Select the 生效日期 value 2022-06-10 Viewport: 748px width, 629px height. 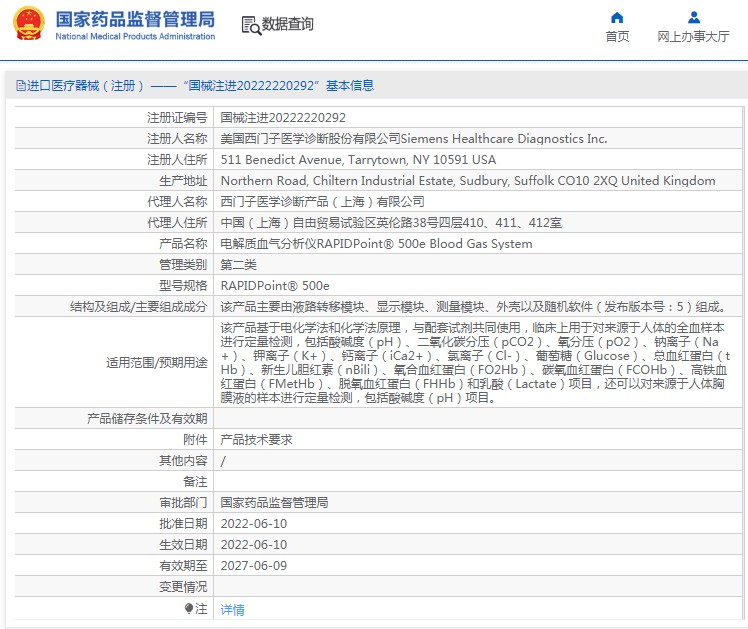[254, 545]
